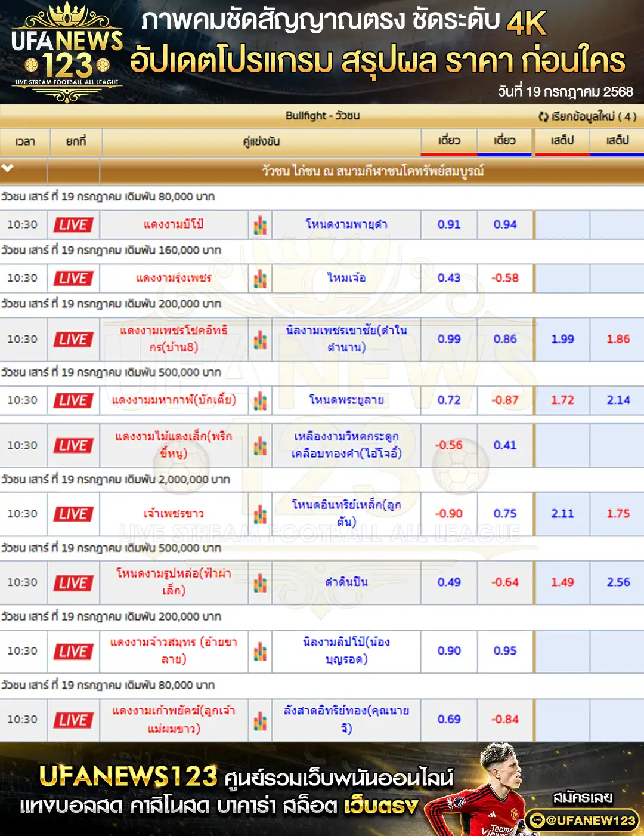Select the blue-underlined เดี่ยว column header

[504, 141]
